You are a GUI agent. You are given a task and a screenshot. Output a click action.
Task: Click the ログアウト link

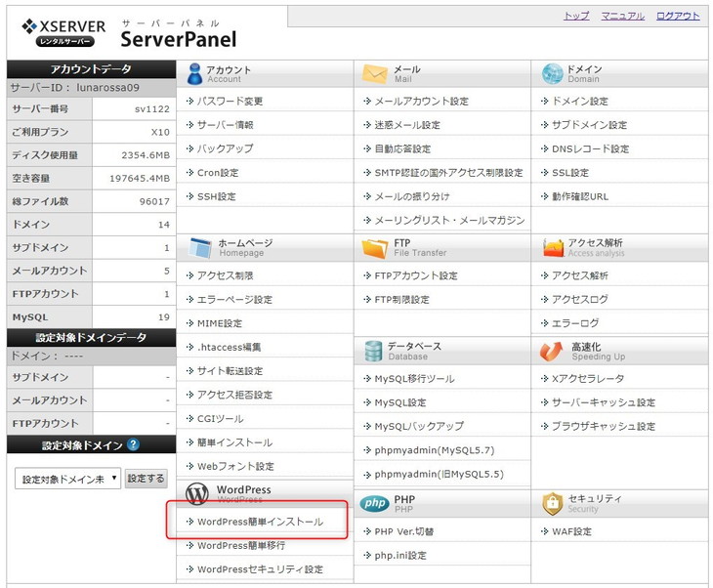click(x=678, y=16)
